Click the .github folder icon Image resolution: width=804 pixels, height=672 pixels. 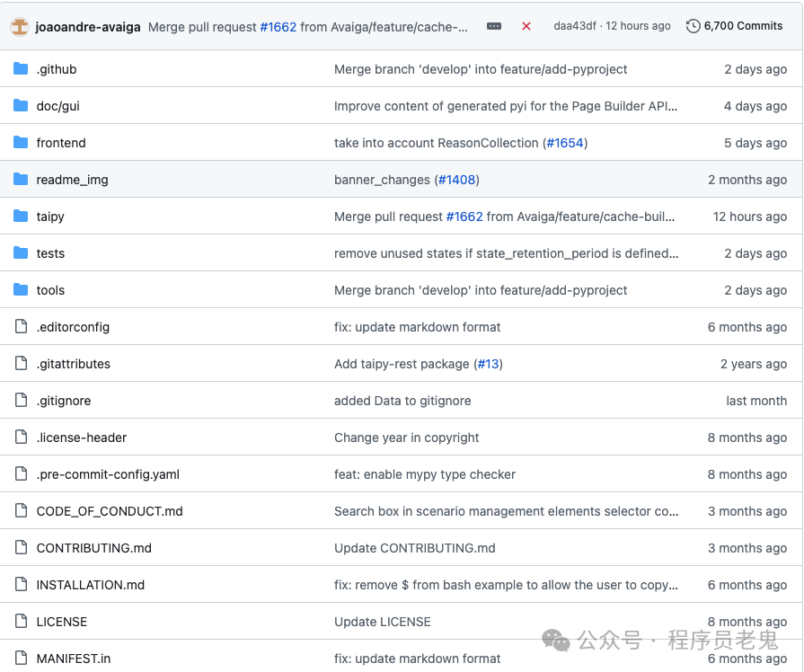click(21, 69)
